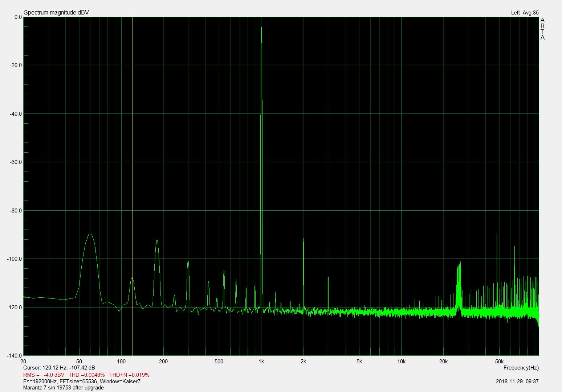Viewport: 562px width, 392px height.
Task: Click the '500' frequency axis label
Action: click(x=219, y=362)
